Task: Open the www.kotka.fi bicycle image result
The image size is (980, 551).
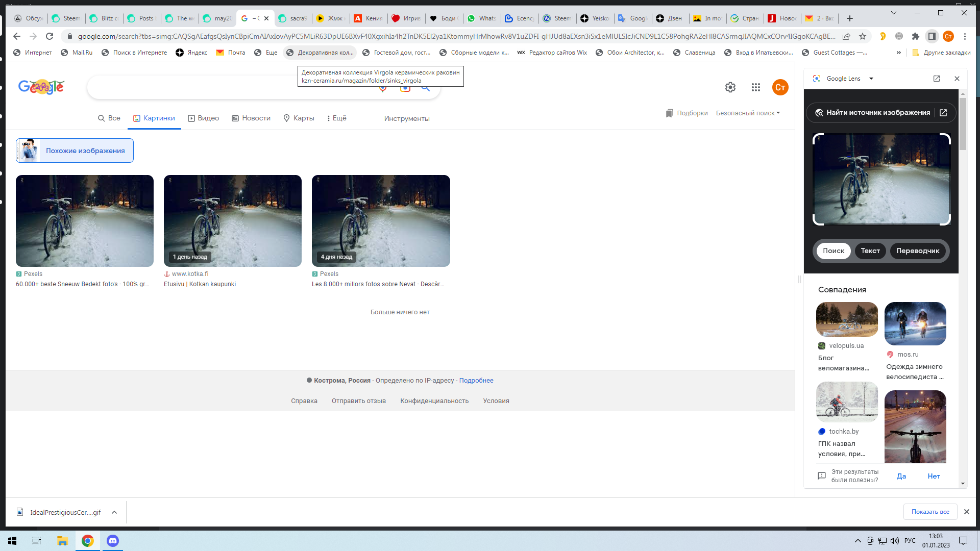Action: coord(233,221)
